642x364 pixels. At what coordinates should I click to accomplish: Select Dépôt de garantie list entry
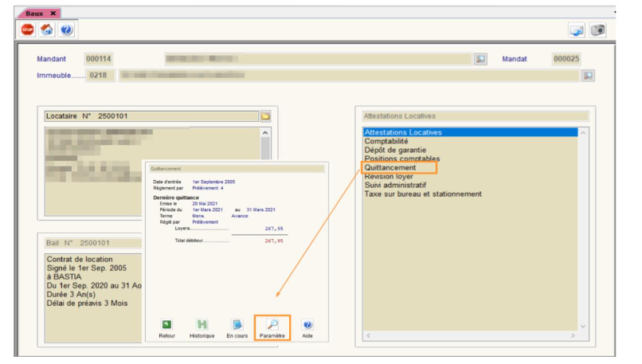[x=395, y=150]
